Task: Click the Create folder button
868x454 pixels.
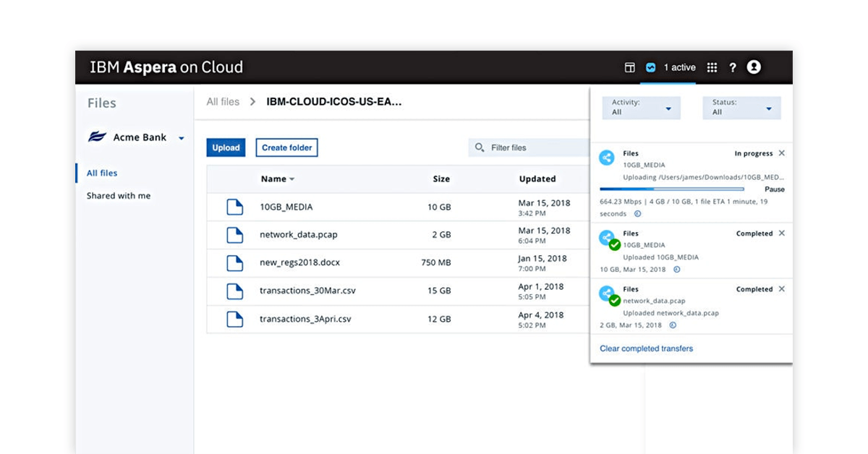Action: tap(286, 147)
